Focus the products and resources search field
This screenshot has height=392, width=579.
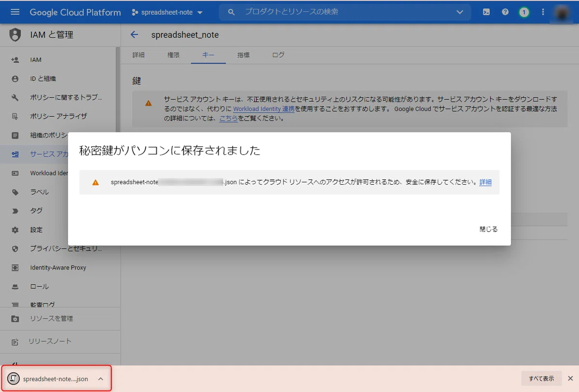click(345, 12)
